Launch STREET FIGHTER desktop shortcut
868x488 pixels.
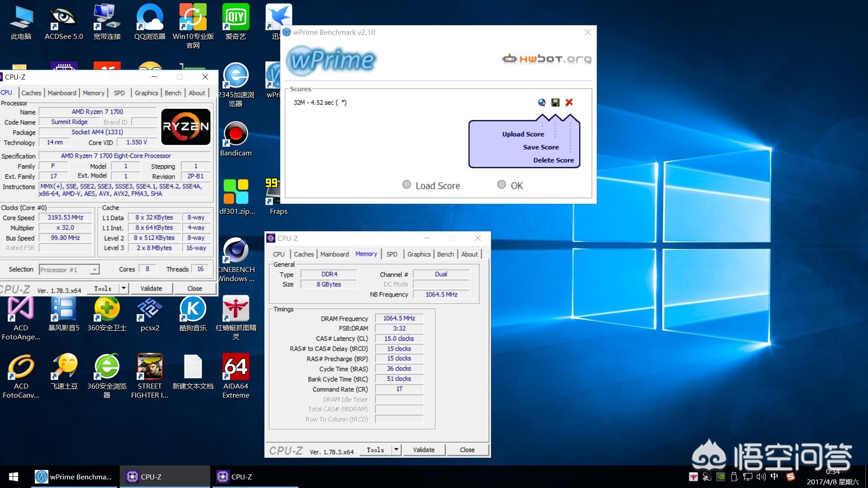(150, 376)
